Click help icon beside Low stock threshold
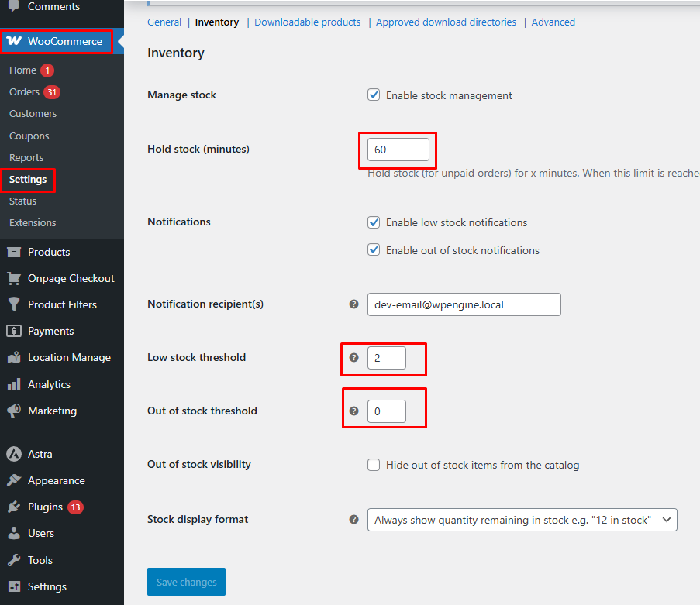 click(x=354, y=358)
